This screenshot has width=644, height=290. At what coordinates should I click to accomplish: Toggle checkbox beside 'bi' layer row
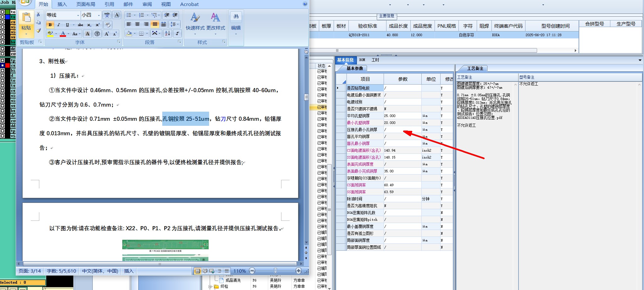(3, 70)
